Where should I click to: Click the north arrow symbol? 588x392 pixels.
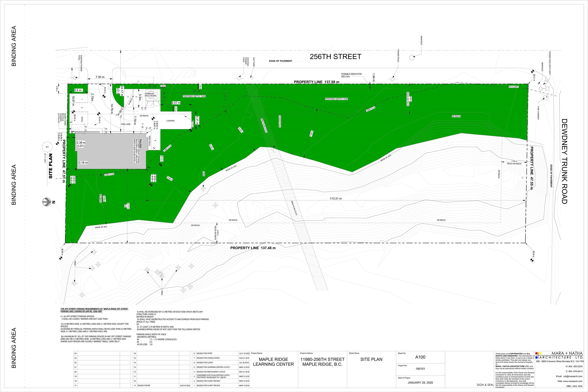tap(47, 202)
